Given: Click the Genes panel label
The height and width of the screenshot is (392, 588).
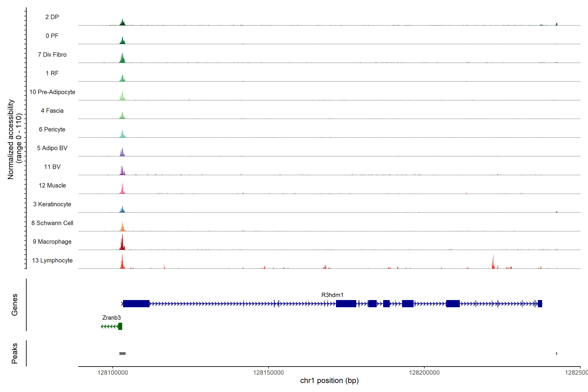Looking at the screenshot, I should (x=15, y=304).
